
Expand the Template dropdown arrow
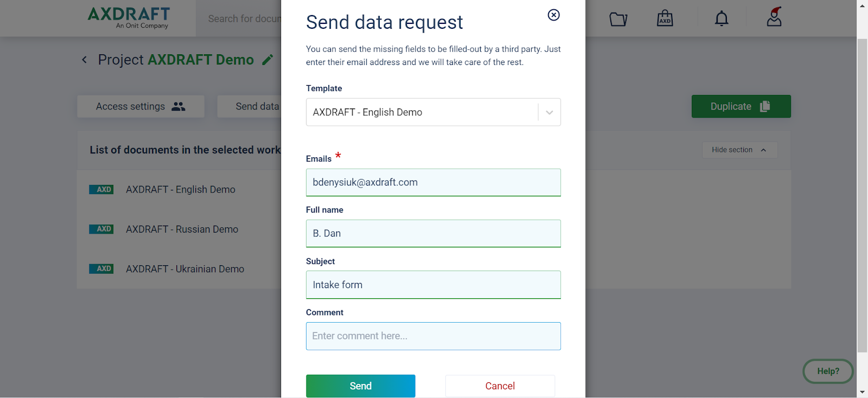(550, 112)
